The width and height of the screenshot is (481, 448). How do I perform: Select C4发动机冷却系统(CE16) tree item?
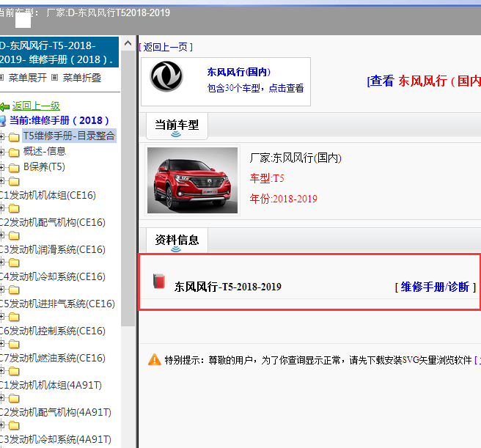coord(53,276)
